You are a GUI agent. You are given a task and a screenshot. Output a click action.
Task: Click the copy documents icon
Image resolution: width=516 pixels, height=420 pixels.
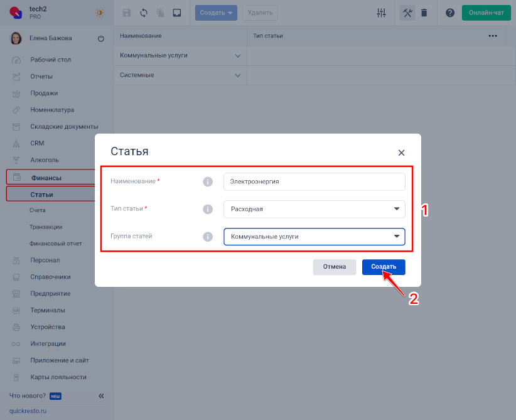click(160, 13)
